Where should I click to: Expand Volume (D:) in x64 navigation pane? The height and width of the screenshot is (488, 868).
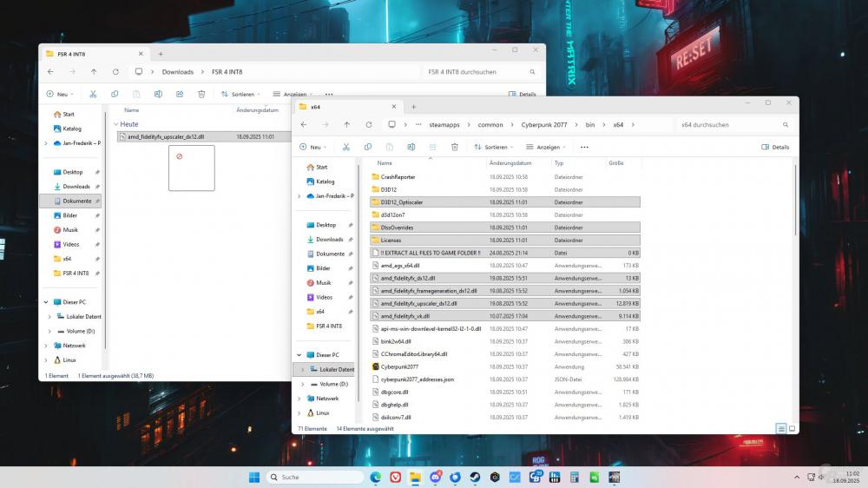[x=302, y=384]
